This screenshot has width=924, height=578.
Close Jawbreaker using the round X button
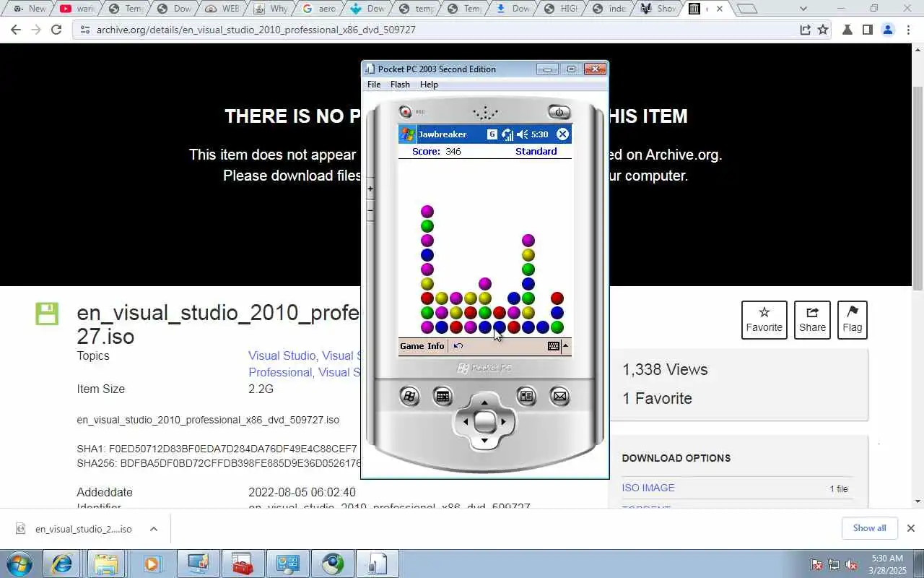point(563,134)
